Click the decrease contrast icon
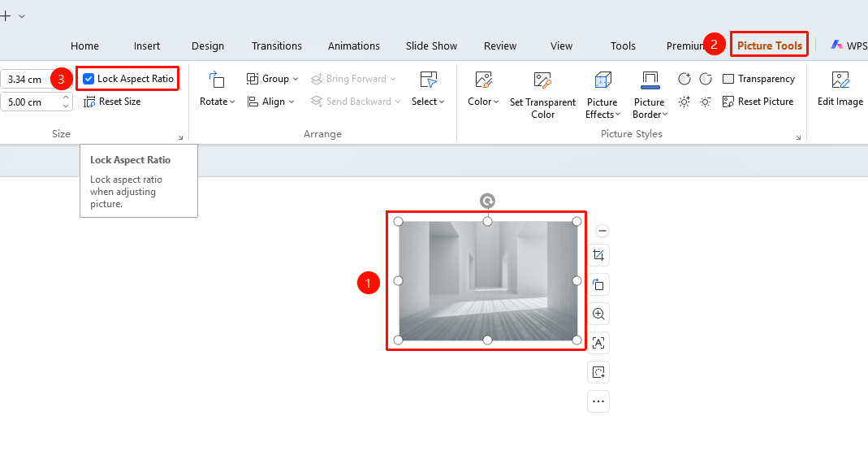 pos(706,79)
